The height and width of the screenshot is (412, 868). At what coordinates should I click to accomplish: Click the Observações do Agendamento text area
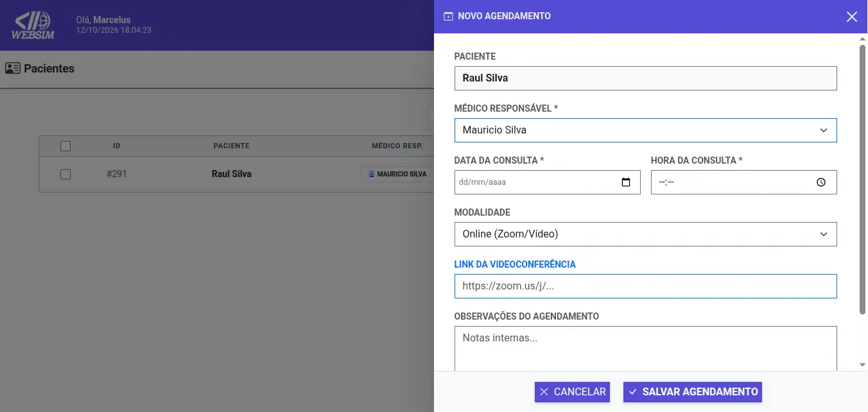(x=645, y=348)
